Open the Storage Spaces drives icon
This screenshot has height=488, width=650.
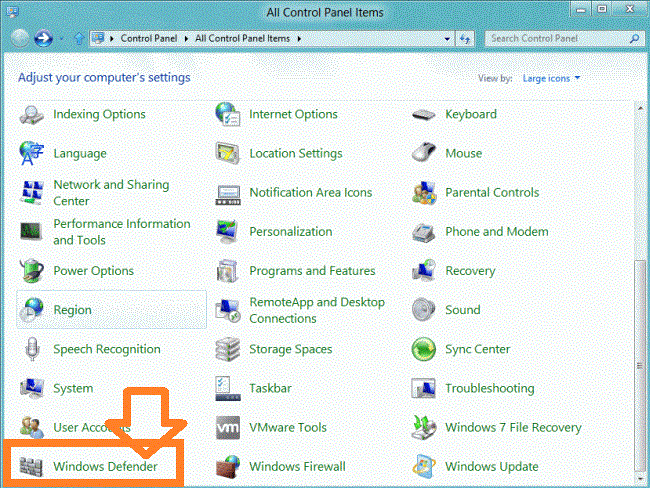click(x=228, y=349)
